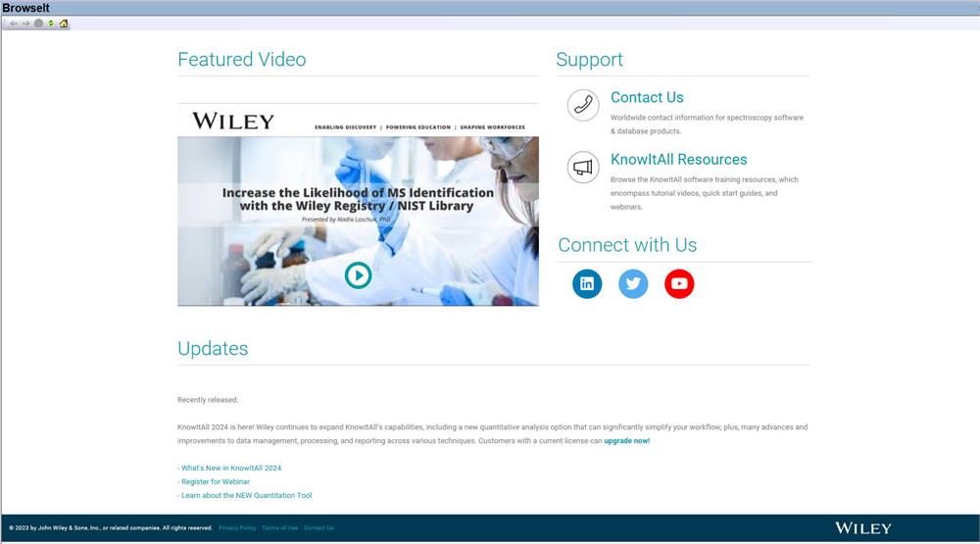Open Learn about the NEW Quantitation Tool
980x544 pixels.
point(246,496)
